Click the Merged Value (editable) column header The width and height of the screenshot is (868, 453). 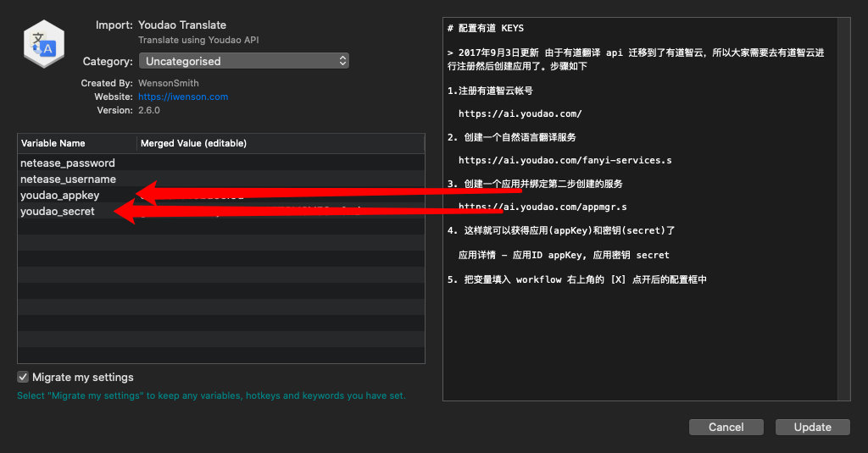click(281, 143)
